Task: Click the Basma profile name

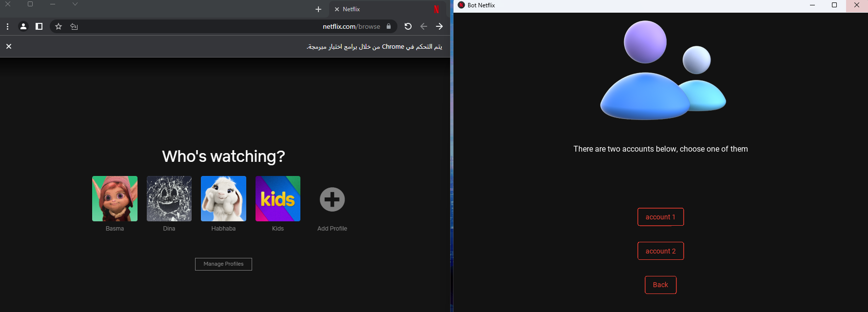Action: coord(115,229)
